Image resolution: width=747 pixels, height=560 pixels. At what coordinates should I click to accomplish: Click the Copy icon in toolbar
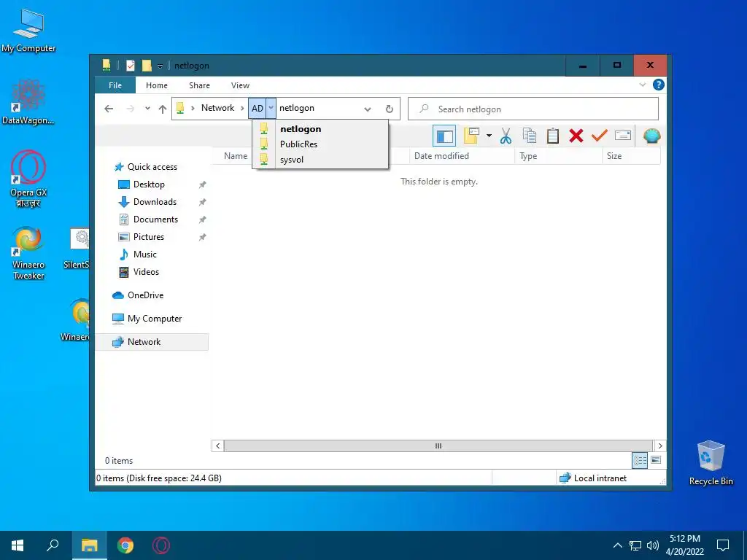[x=530, y=136]
